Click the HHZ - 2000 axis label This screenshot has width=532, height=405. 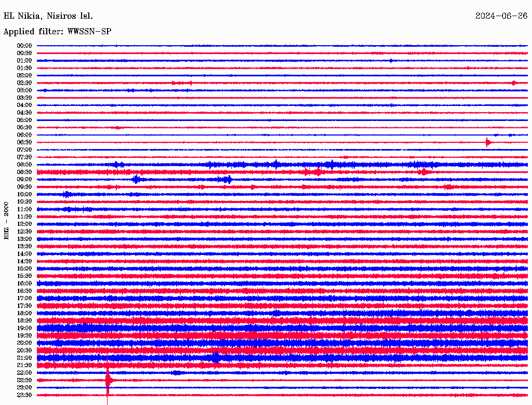[x=6, y=221]
